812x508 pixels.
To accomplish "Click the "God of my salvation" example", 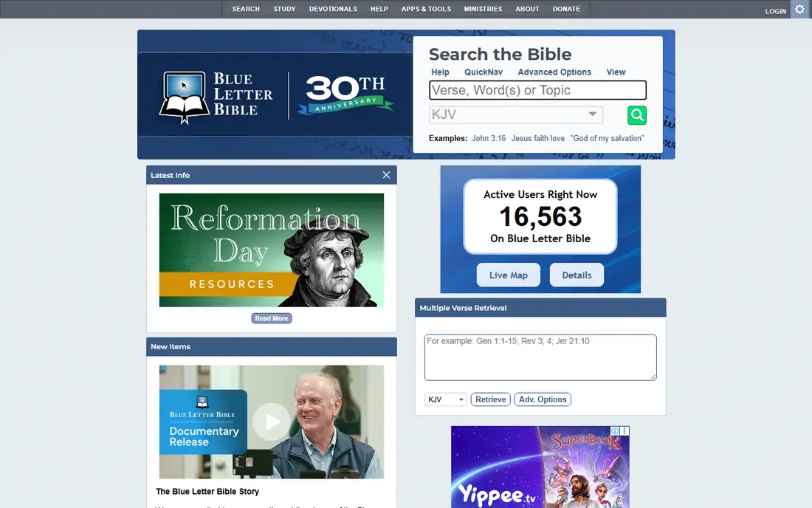I will pyautogui.click(x=607, y=138).
